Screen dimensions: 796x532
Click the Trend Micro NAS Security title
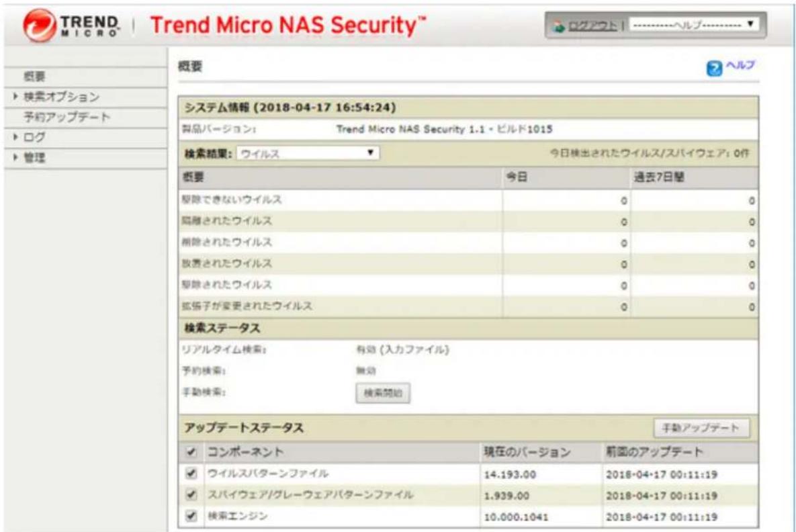(x=288, y=25)
